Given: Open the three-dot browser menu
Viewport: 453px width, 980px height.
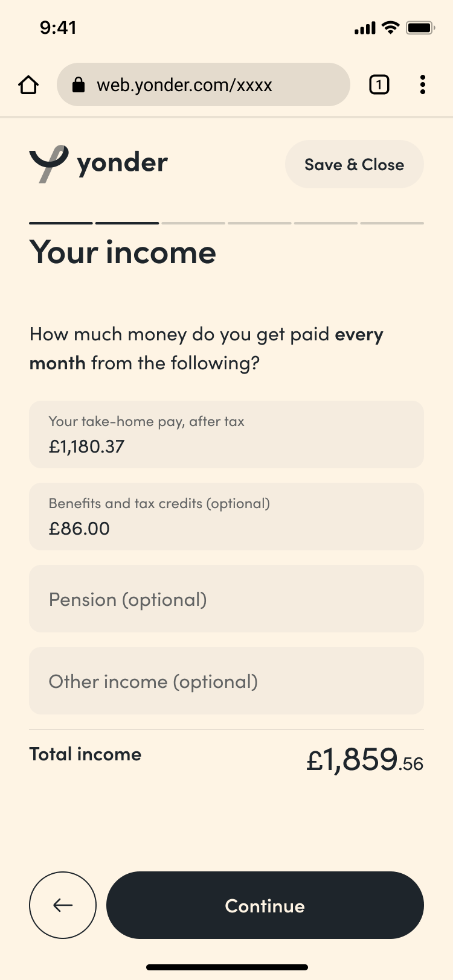Looking at the screenshot, I should pyautogui.click(x=423, y=85).
